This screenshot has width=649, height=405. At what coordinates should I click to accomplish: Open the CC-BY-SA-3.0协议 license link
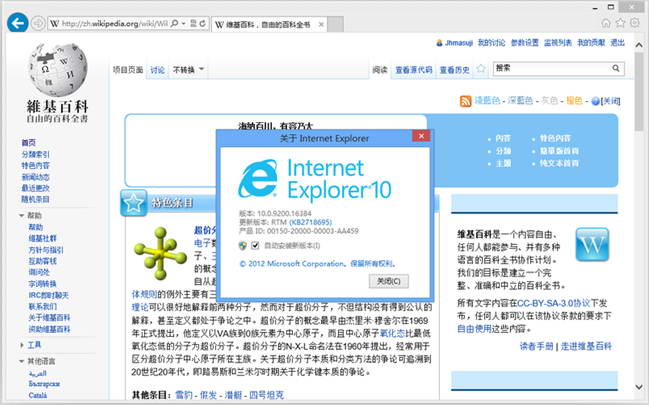[x=554, y=303]
